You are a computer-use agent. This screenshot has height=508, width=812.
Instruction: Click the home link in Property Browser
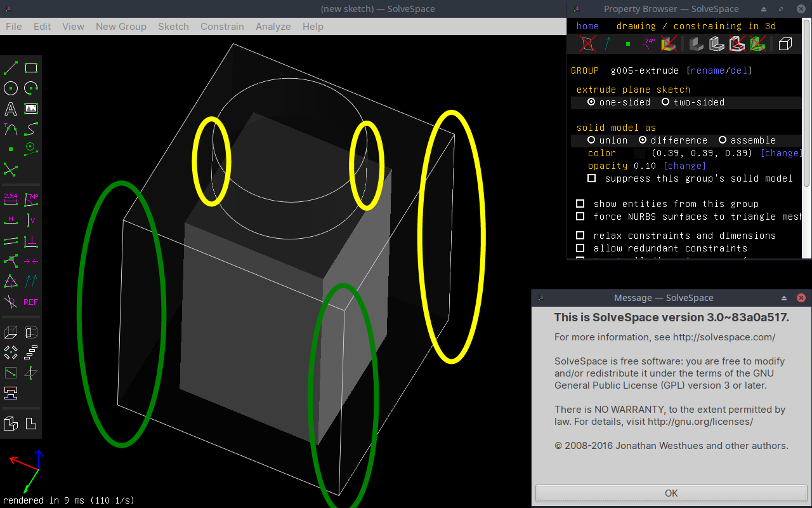(x=587, y=26)
